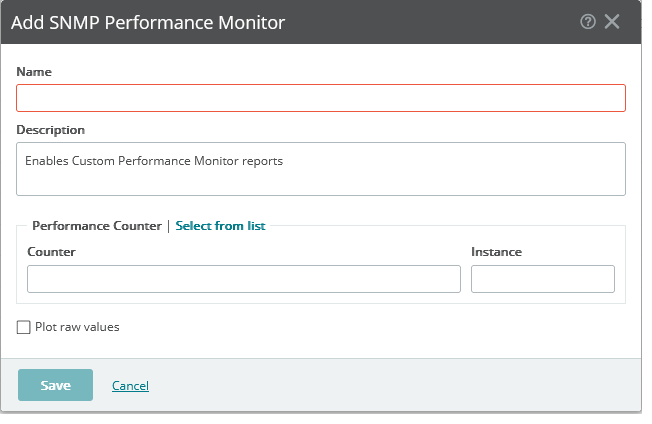Click the empty second line of Description box
The image size is (652, 424).
321,182
